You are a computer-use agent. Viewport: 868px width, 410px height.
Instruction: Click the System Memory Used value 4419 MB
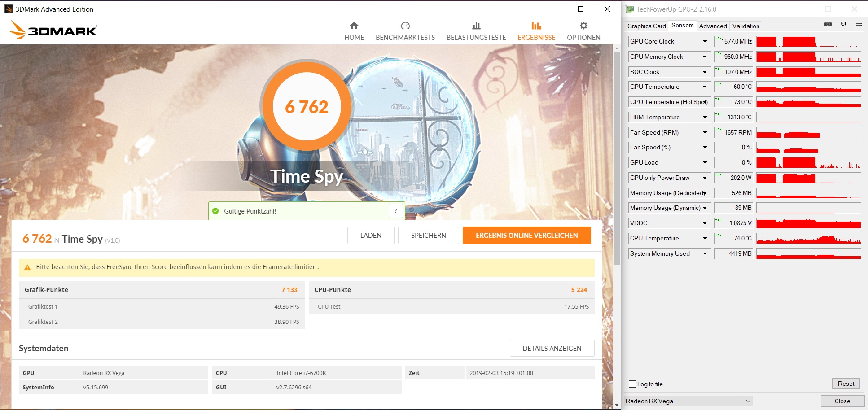point(740,254)
